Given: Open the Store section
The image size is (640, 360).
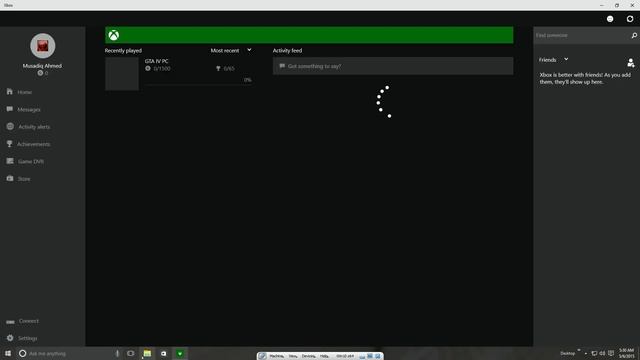Looking at the screenshot, I should [19, 179].
